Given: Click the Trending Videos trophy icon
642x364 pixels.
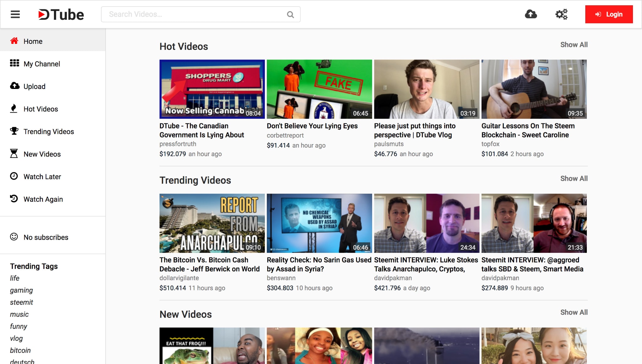Looking at the screenshot, I should 14,131.
